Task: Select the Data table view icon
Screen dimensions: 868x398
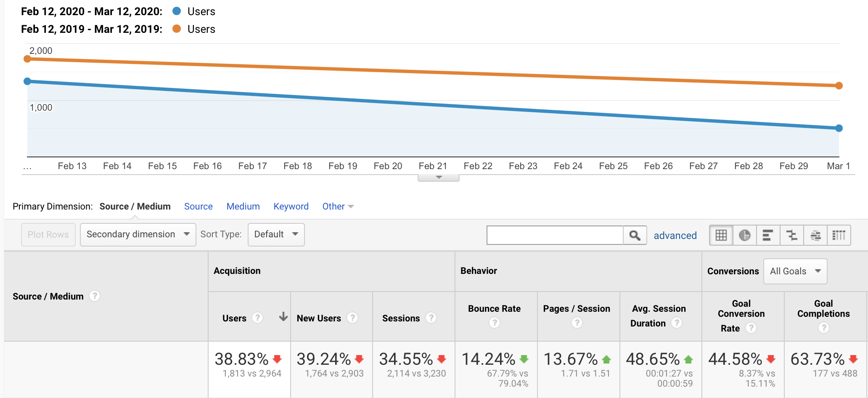Action: tap(721, 235)
